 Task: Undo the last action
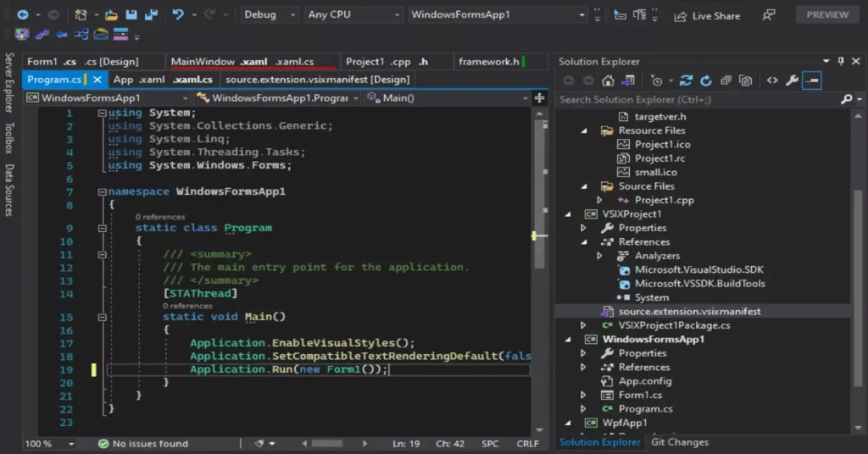178,14
